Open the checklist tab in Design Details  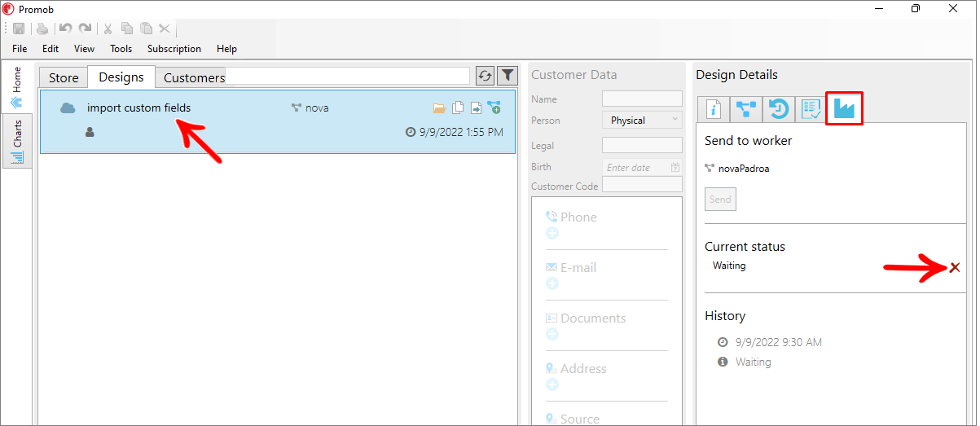coord(810,108)
